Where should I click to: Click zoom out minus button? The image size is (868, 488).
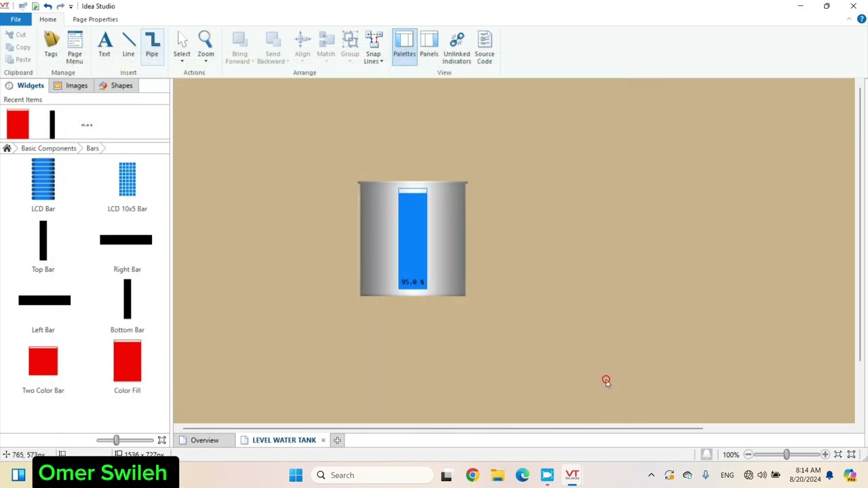coord(749,454)
